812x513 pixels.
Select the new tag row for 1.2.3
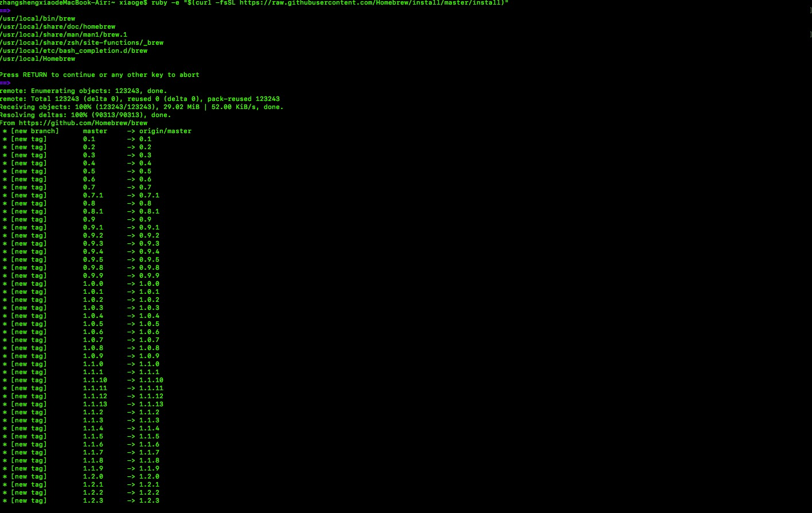click(x=81, y=500)
